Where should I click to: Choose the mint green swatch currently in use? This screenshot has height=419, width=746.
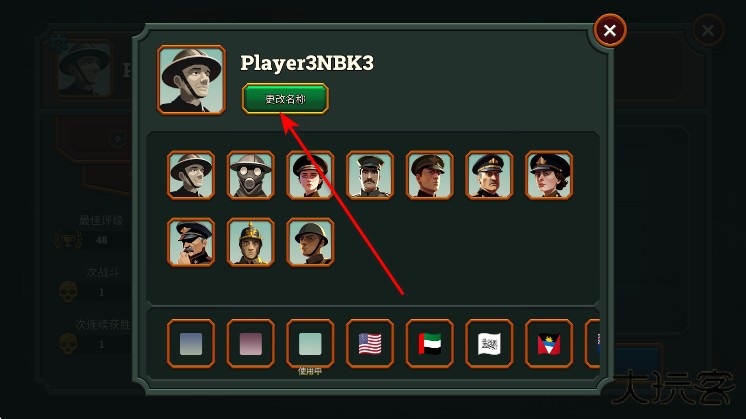click(x=310, y=344)
